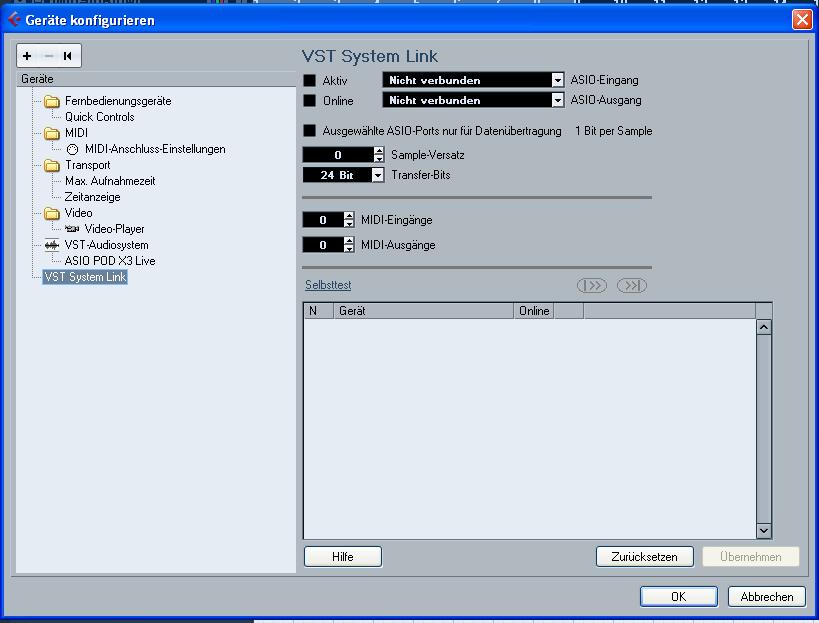Click the Hilfe button
This screenshot has height=623, width=819.
tap(343, 557)
